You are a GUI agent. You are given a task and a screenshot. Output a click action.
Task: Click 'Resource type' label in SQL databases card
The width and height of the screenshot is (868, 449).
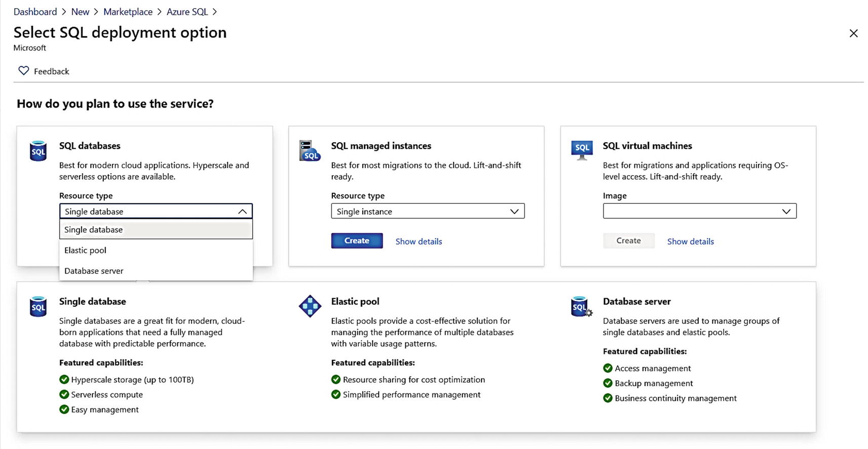pos(86,196)
